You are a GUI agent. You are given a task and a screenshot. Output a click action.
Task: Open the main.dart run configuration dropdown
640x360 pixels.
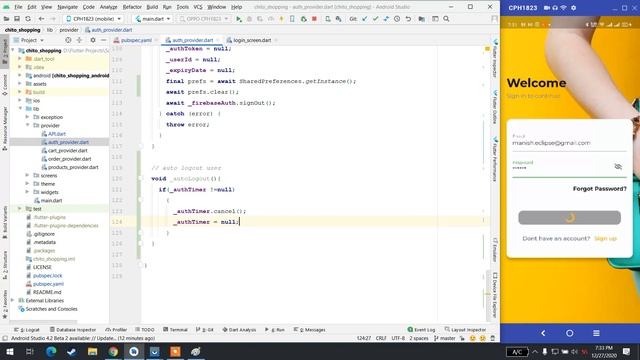[153, 19]
